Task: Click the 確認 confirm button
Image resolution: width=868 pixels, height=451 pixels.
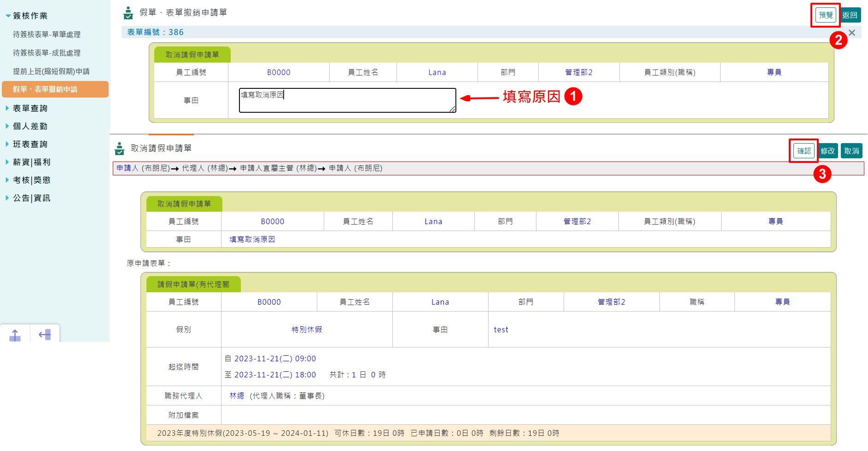Action: point(804,150)
